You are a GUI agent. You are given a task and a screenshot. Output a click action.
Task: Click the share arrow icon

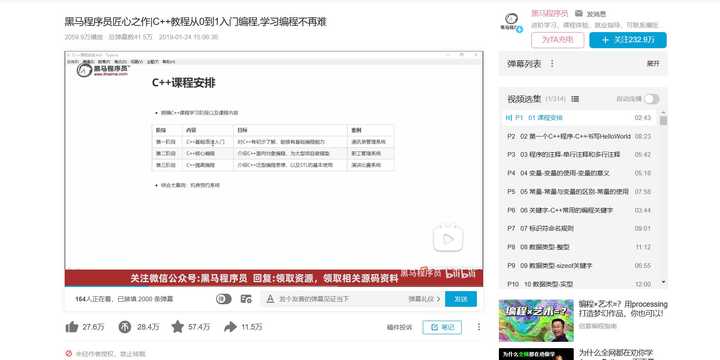pos(230,327)
